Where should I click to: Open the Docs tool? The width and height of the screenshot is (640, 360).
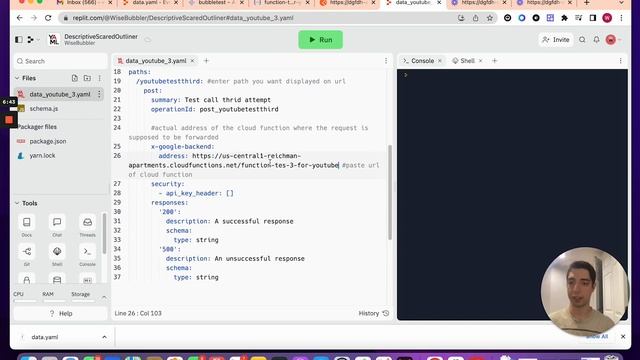pos(27,226)
